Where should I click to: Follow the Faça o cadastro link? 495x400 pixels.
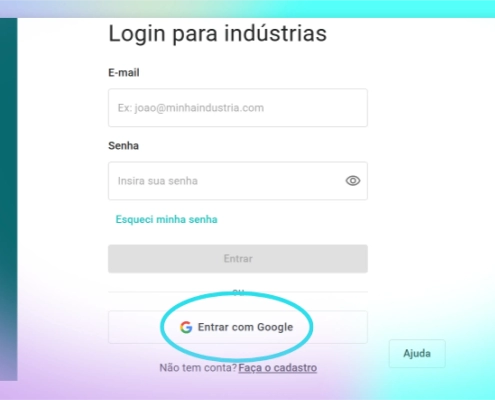tap(278, 368)
